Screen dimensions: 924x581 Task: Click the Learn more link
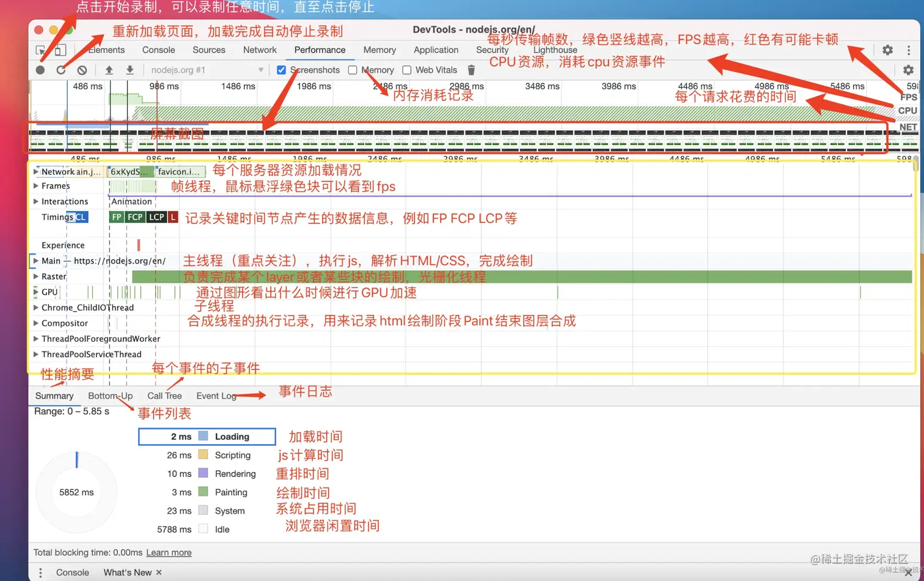click(x=168, y=552)
